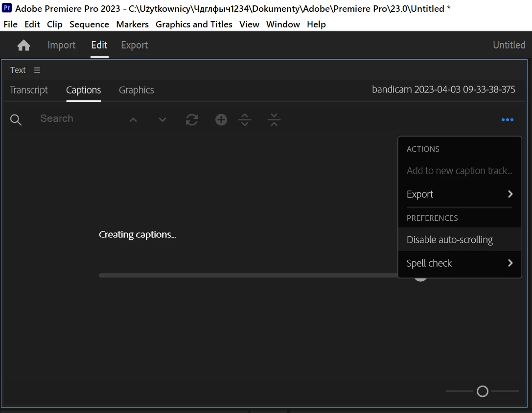This screenshot has width=532, height=413.
Task: Select the Edit workspace tab
Action: [99, 45]
